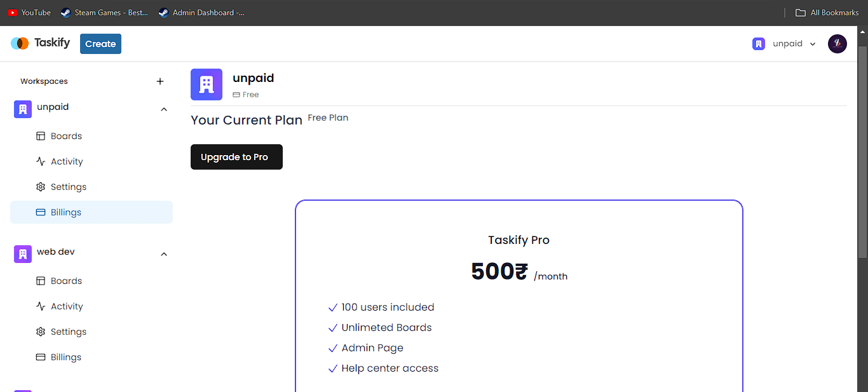Open the Steam Games bookmark
The height and width of the screenshot is (392, 868).
pyautogui.click(x=104, y=13)
